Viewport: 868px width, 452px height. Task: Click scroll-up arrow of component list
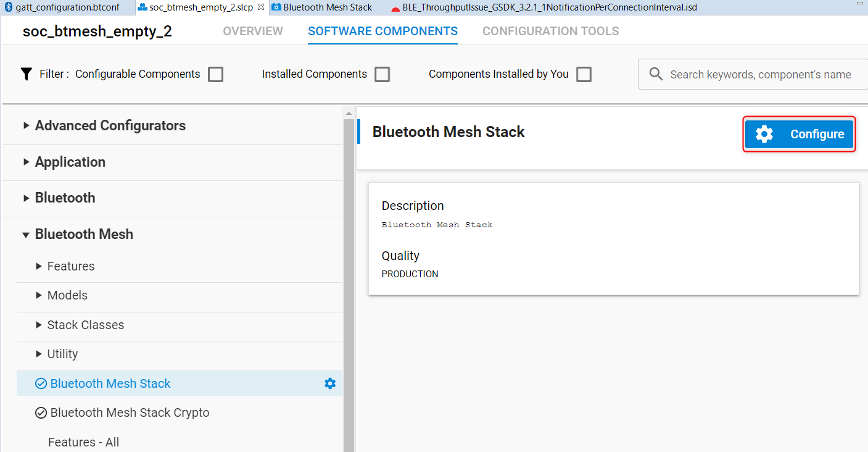tap(349, 113)
